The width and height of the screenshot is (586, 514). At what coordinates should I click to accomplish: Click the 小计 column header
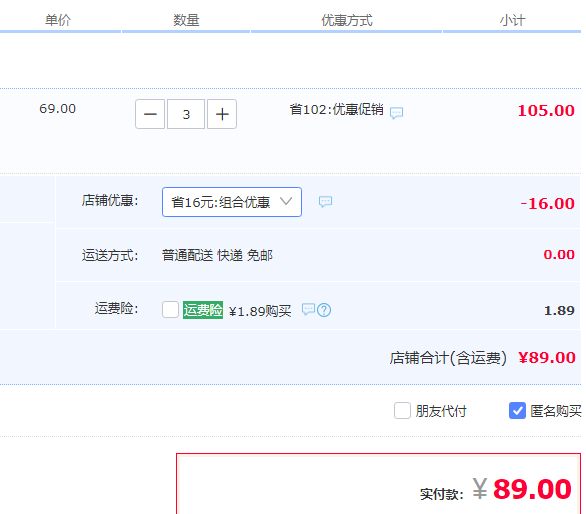512,20
